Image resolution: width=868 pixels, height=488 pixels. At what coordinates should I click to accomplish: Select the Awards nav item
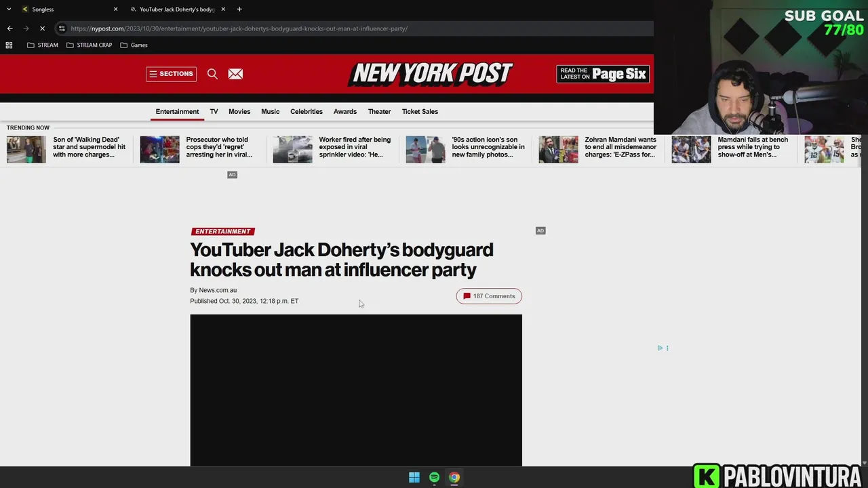(x=345, y=111)
